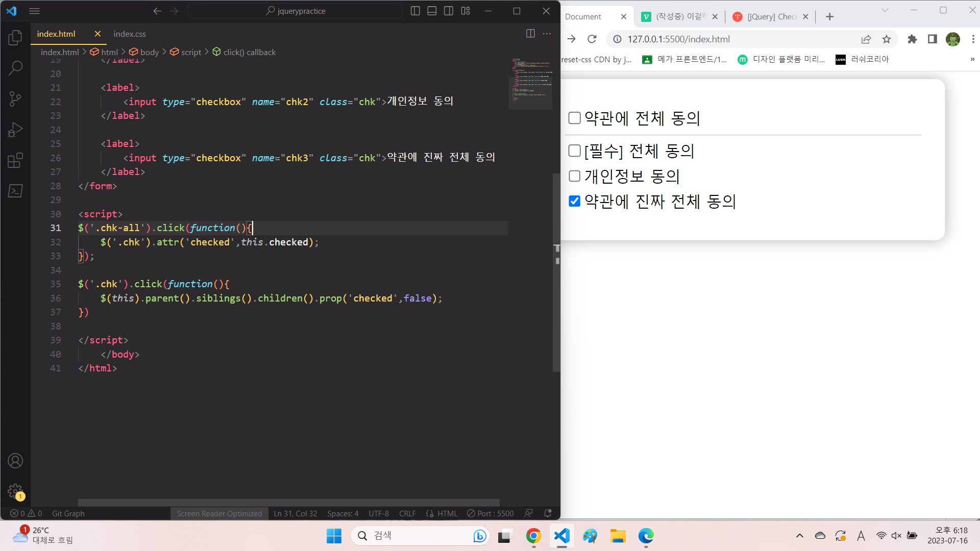Toggle the primary side bar layout icon

point(415,11)
